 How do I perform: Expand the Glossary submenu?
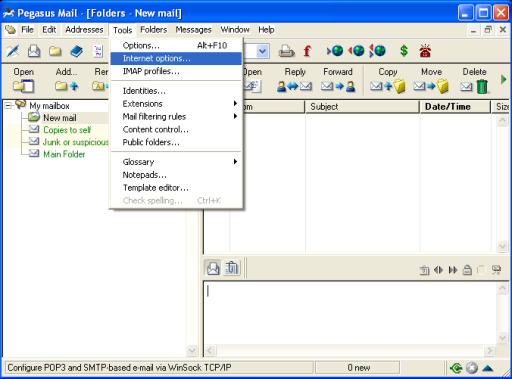[x=176, y=162]
